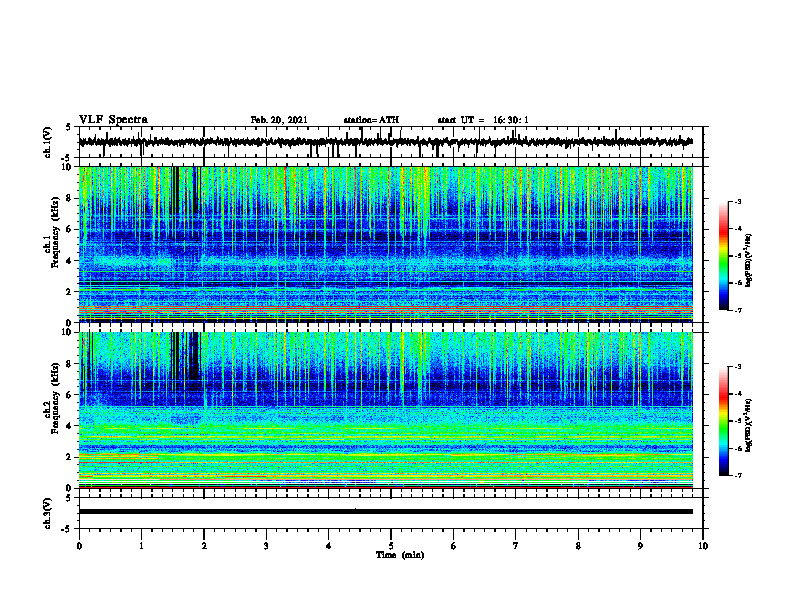Click the time axis tick label '10'

pos(703,546)
